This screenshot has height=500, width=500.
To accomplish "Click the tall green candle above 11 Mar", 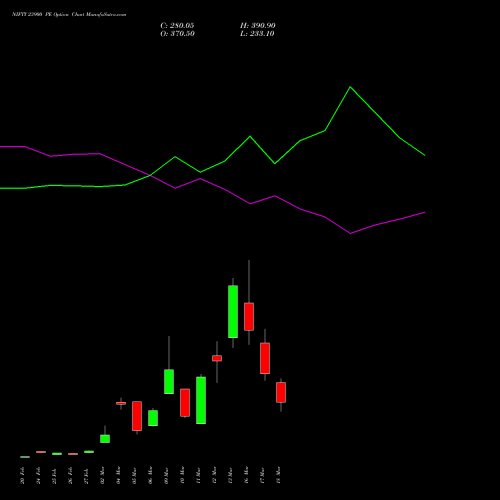I will point(201,400).
